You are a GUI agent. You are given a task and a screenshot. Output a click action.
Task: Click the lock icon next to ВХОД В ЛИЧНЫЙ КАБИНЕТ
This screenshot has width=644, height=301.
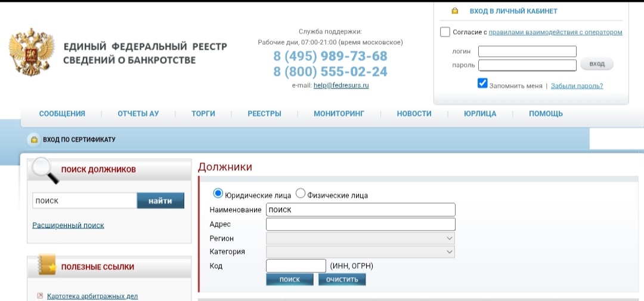[454, 11]
